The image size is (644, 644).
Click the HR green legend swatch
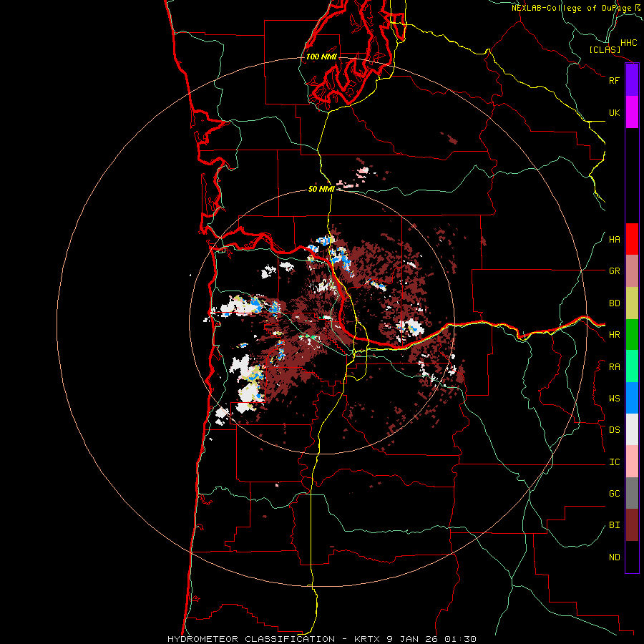(632, 335)
